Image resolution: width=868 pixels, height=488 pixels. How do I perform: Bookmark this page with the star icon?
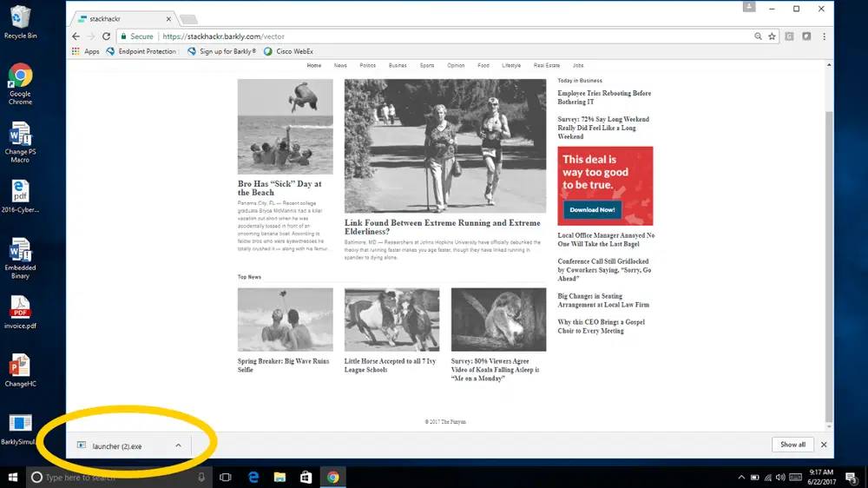coord(772,36)
